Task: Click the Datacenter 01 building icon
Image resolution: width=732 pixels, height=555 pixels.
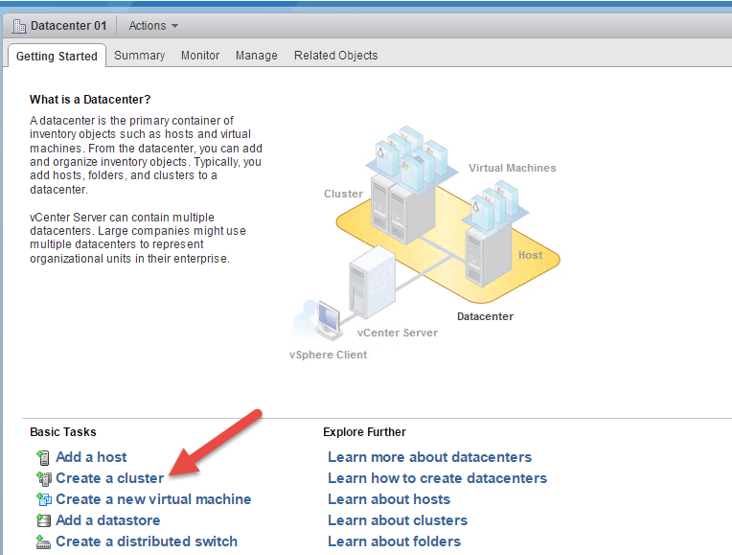Action: [x=19, y=26]
